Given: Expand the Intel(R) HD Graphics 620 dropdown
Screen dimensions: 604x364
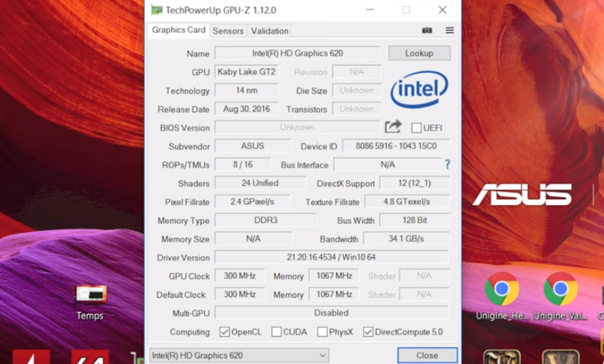Looking at the screenshot, I should (238, 355).
